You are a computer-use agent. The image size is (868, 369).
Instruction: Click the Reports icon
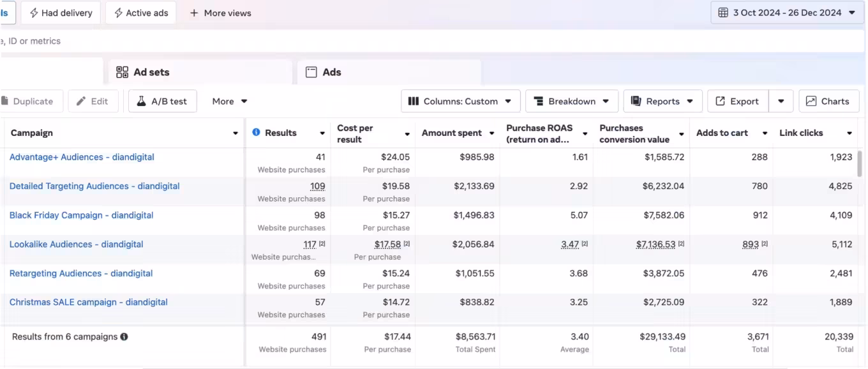(x=636, y=101)
